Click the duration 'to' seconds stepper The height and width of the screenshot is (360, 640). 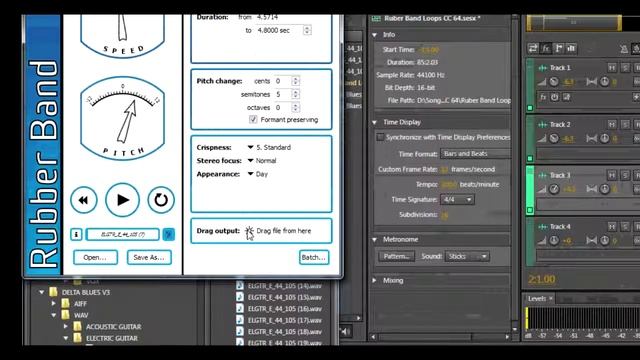click(307, 30)
